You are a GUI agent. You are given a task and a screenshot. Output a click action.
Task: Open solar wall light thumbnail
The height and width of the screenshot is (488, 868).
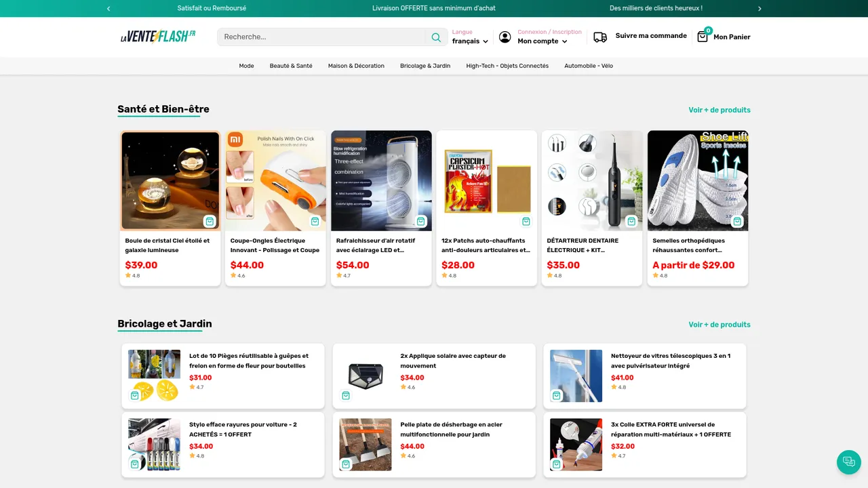pyautogui.click(x=366, y=376)
